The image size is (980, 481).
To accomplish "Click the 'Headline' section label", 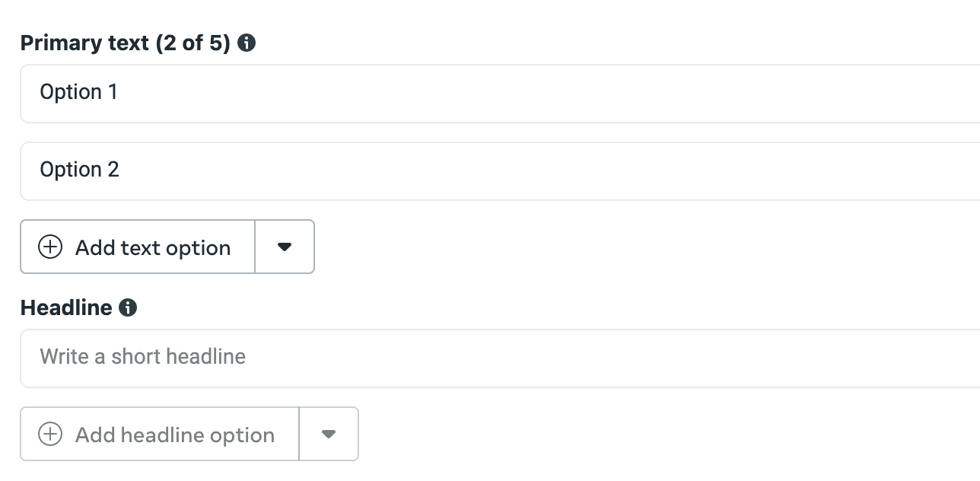I will point(66,308).
